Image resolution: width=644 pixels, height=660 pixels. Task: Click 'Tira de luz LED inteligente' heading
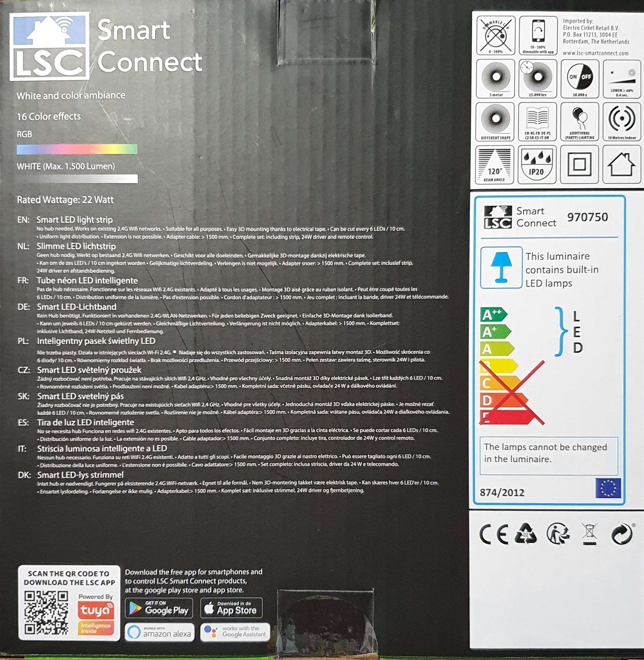click(85, 423)
